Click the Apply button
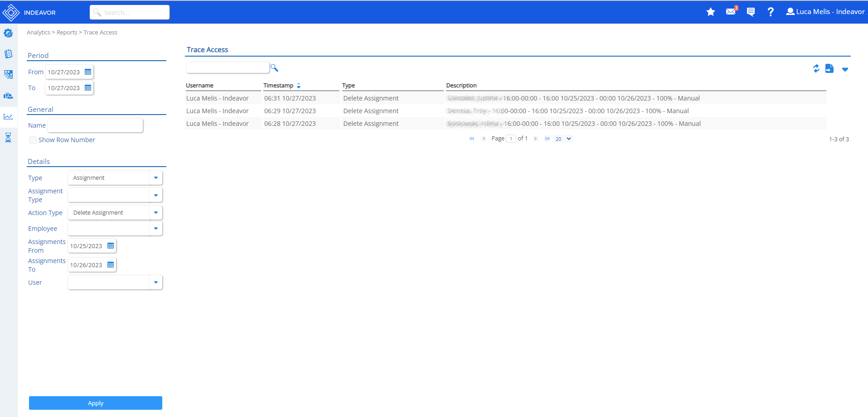Screen dimensions: 868x417 click(x=96, y=403)
